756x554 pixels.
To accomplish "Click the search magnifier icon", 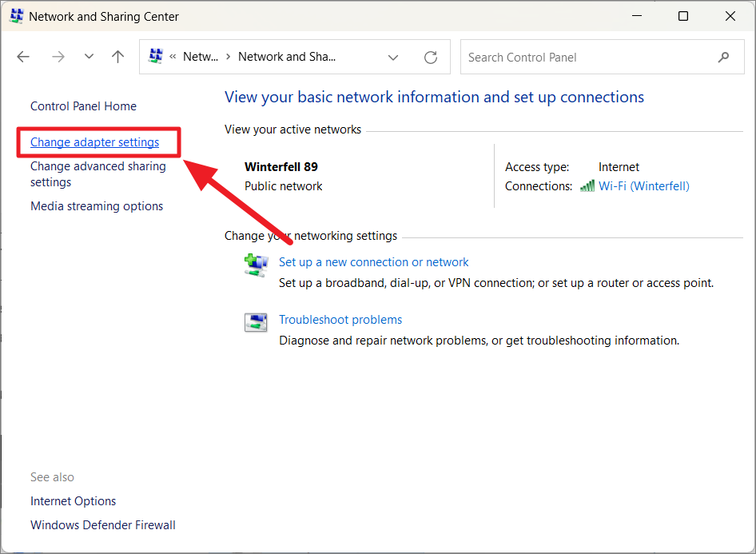I will (x=723, y=57).
